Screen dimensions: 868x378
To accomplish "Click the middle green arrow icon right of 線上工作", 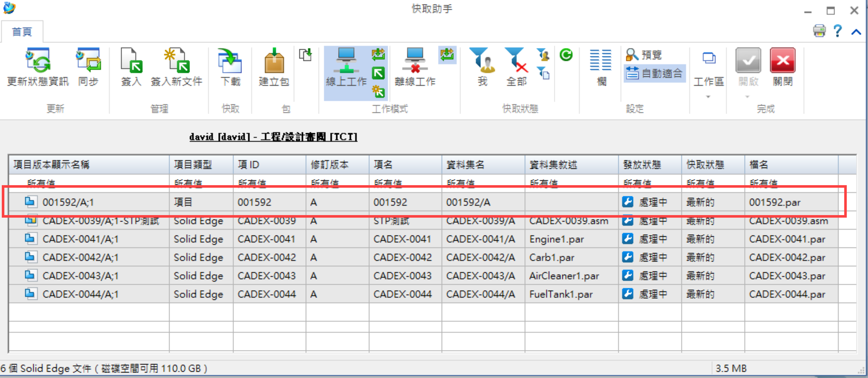I will 379,73.
